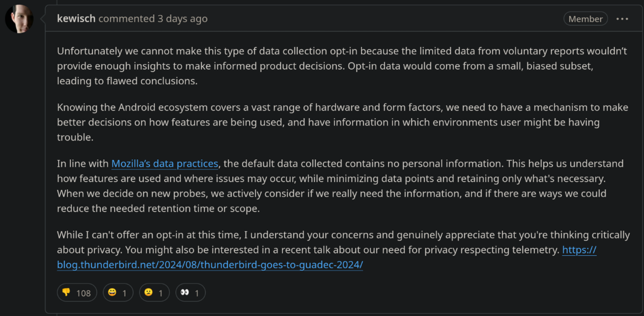Open the Mozilla's data practices link
The image size is (644, 316).
coord(164,163)
